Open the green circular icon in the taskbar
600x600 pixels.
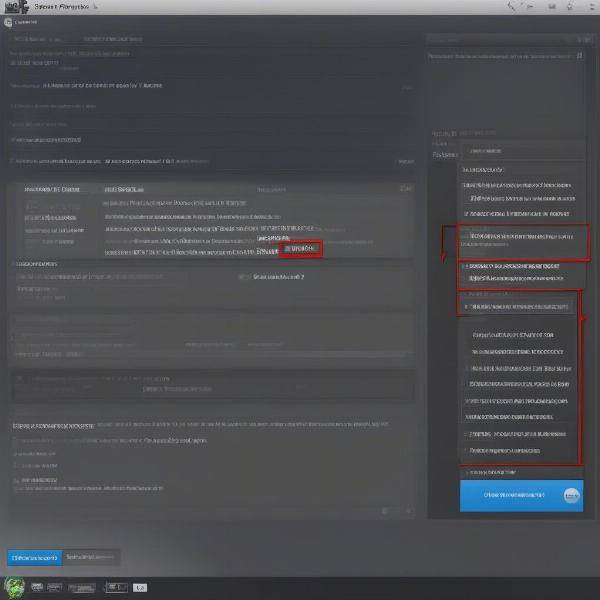click(x=14, y=587)
